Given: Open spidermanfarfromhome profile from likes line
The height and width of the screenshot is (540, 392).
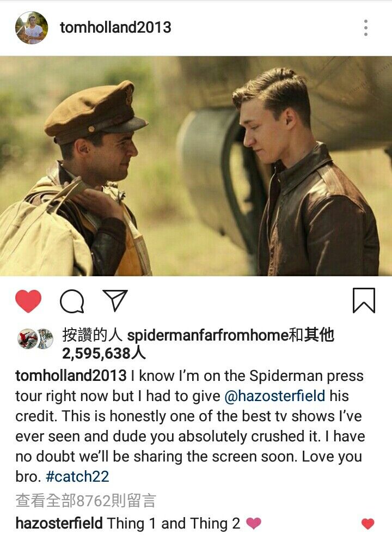Looking at the screenshot, I should click(x=207, y=335).
